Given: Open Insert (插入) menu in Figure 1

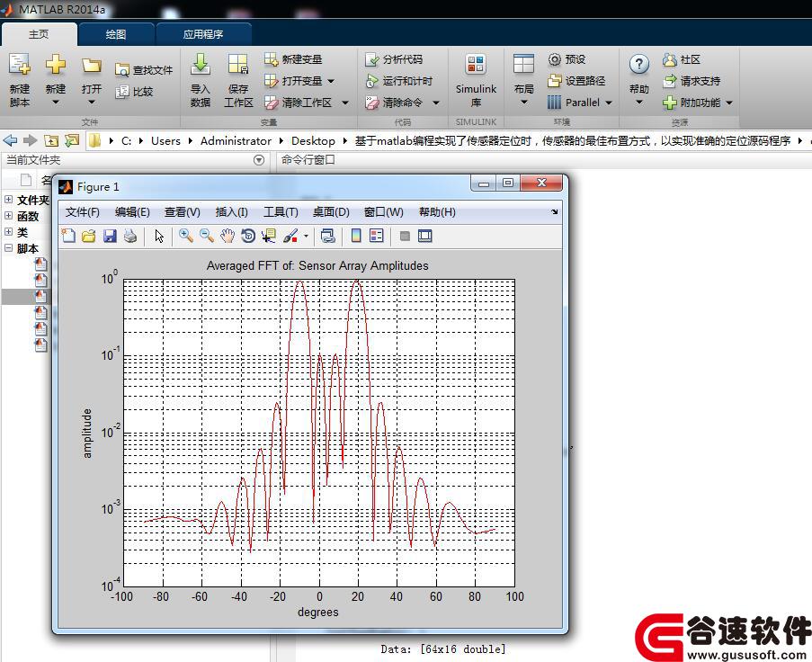Looking at the screenshot, I should click(231, 212).
